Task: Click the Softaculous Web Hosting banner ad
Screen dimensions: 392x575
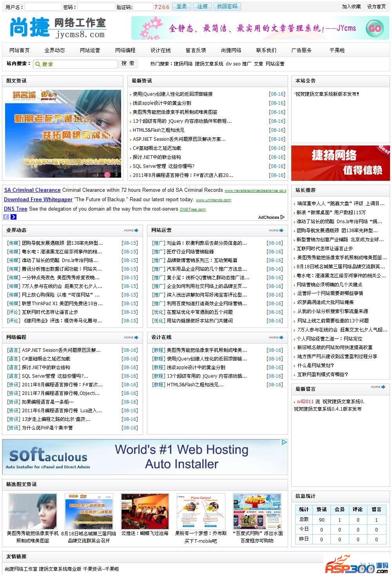Action: coord(145,457)
